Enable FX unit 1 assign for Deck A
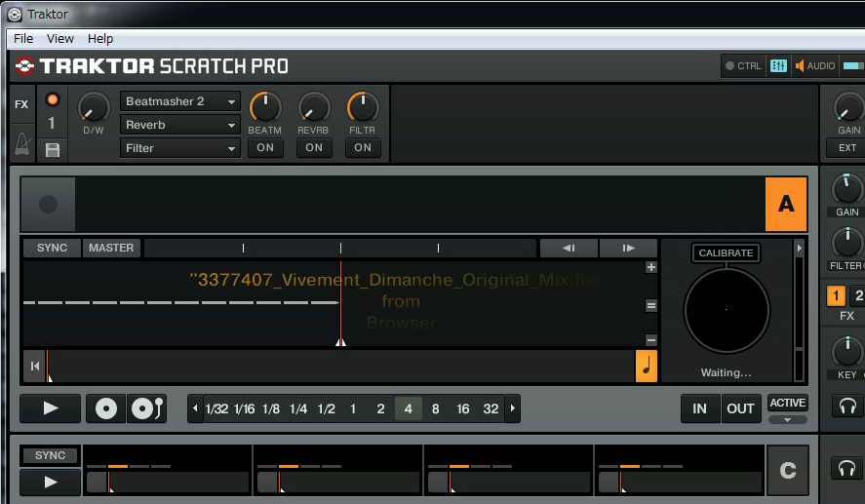 click(836, 296)
